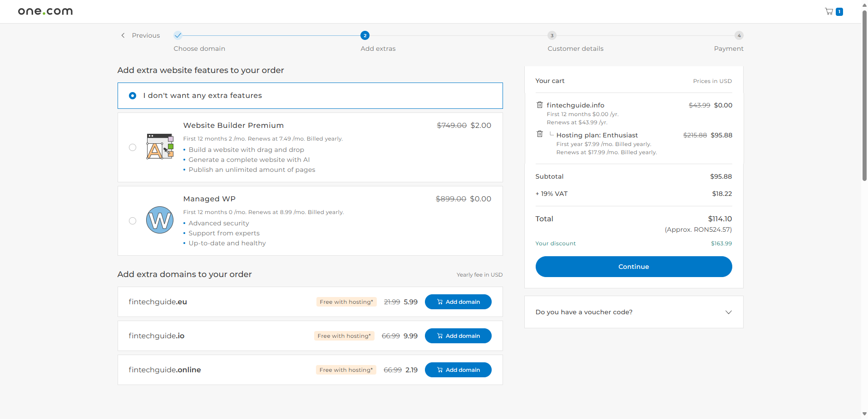Click "Advanced security" bullet under Managed WP
The image size is (868, 419).
click(x=219, y=223)
